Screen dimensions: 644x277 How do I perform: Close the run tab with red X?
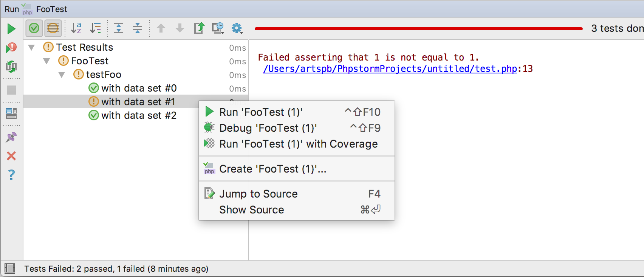(x=11, y=156)
